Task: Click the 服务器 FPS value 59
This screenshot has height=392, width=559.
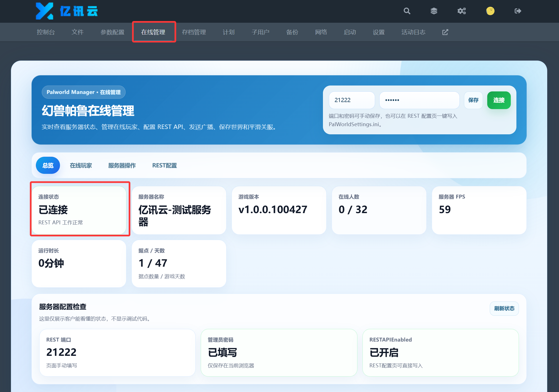Action: point(445,209)
